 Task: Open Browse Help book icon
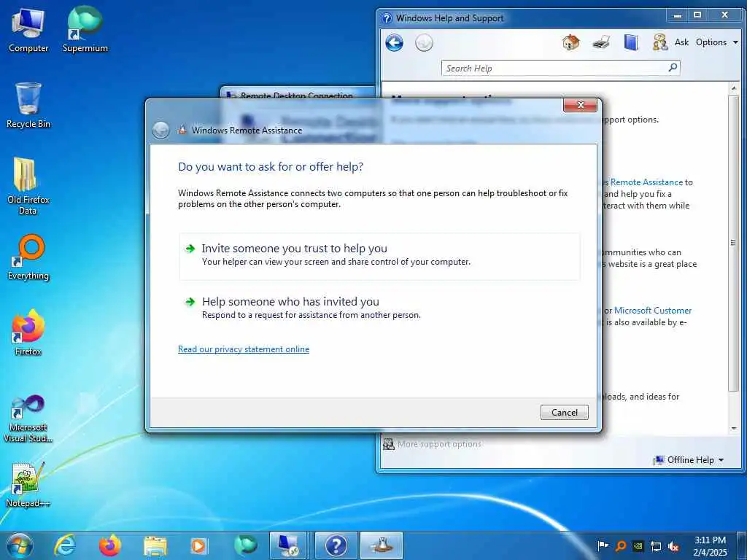tap(631, 42)
